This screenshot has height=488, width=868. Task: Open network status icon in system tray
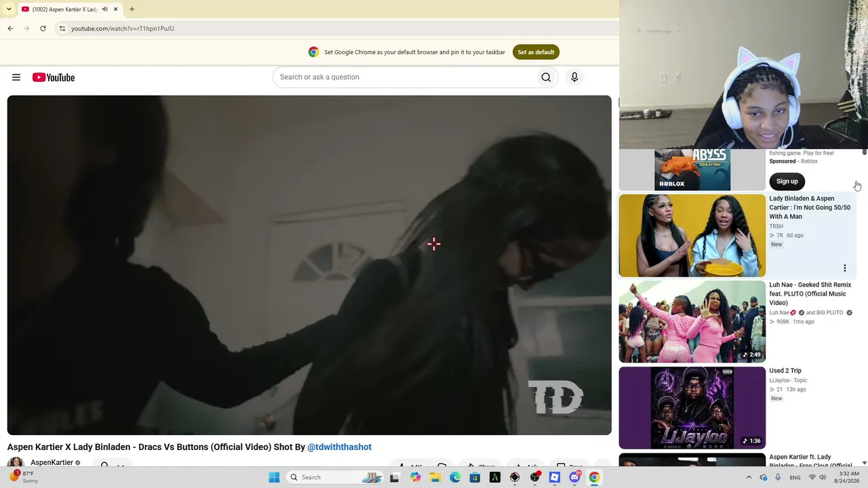pos(812,477)
